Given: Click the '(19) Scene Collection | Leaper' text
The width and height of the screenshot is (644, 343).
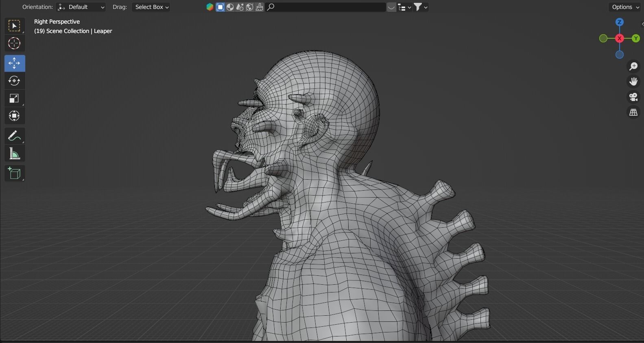Looking at the screenshot, I should (73, 31).
